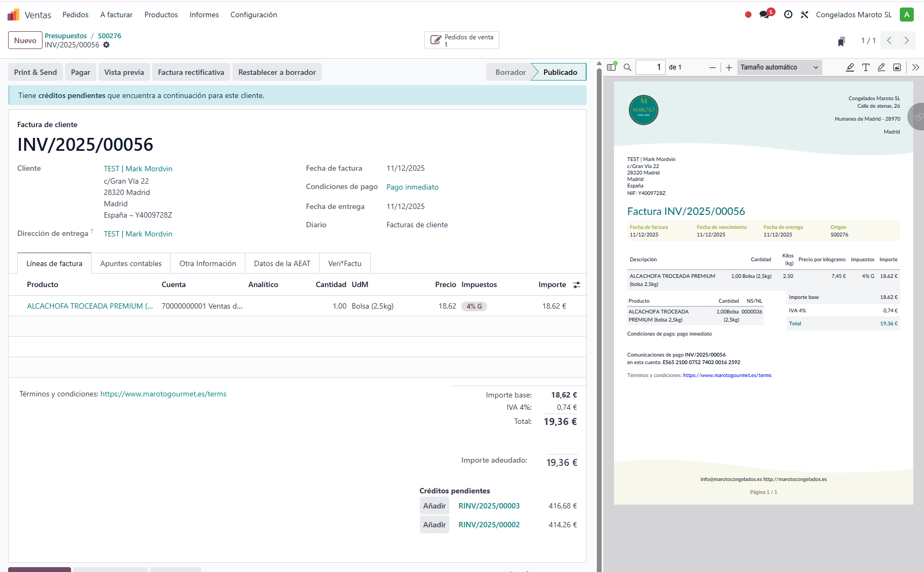This screenshot has height=572, width=924.
Task: Zoom in the PDF with plus button
Action: point(729,67)
